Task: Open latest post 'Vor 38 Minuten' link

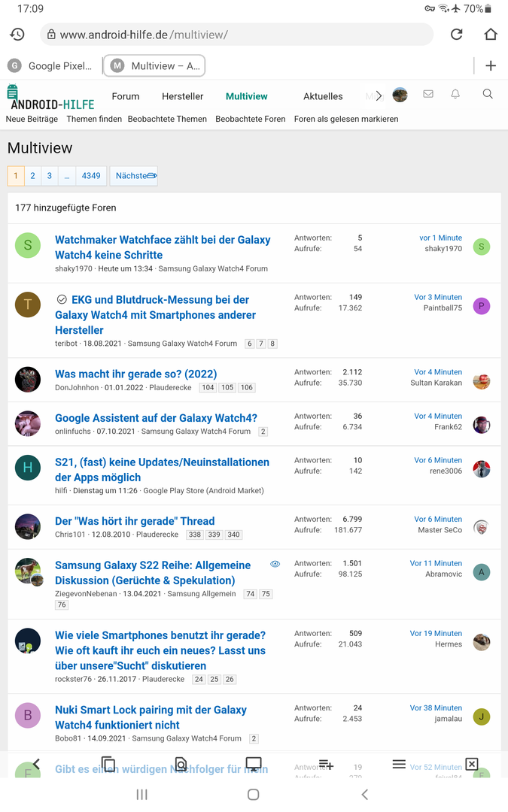Action: pyautogui.click(x=436, y=708)
